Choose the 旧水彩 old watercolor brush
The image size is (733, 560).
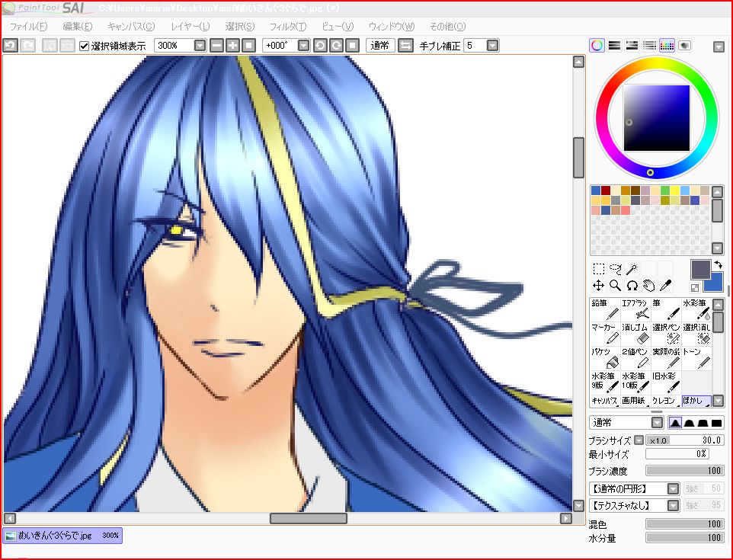tap(666, 382)
